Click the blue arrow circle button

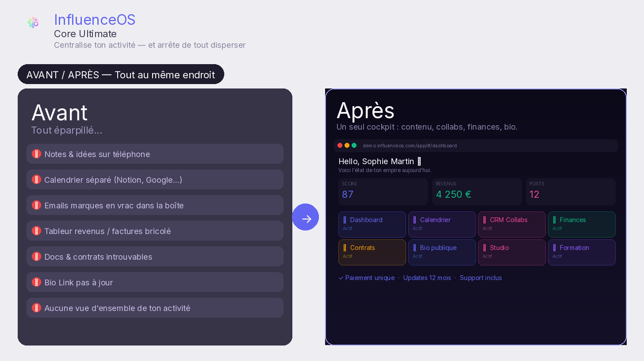pyautogui.click(x=306, y=217)
